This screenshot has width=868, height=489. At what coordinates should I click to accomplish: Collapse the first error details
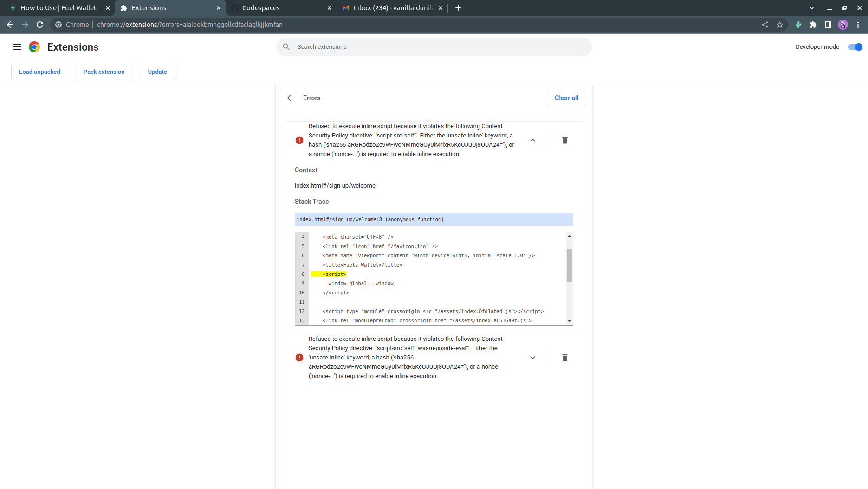coord(533,140)
